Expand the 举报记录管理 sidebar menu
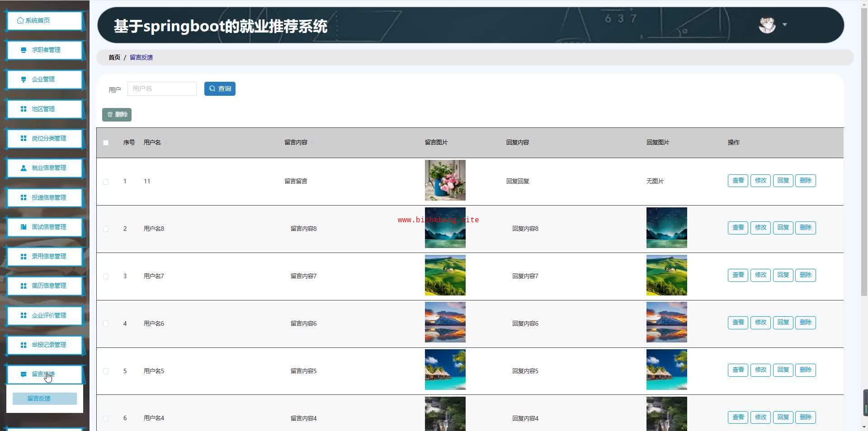 pyautogui.click(x=44, y=345)
